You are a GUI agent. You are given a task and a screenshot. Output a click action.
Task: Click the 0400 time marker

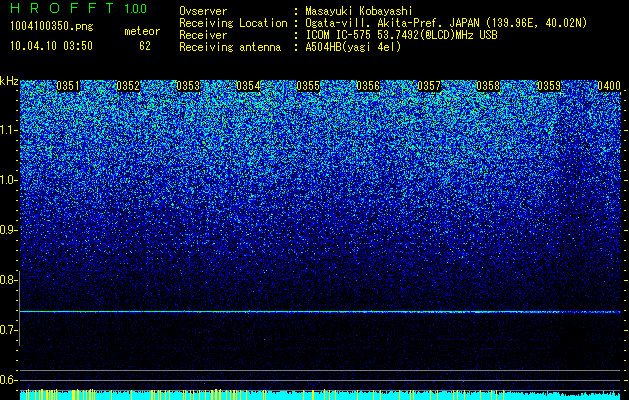point(609,86)
